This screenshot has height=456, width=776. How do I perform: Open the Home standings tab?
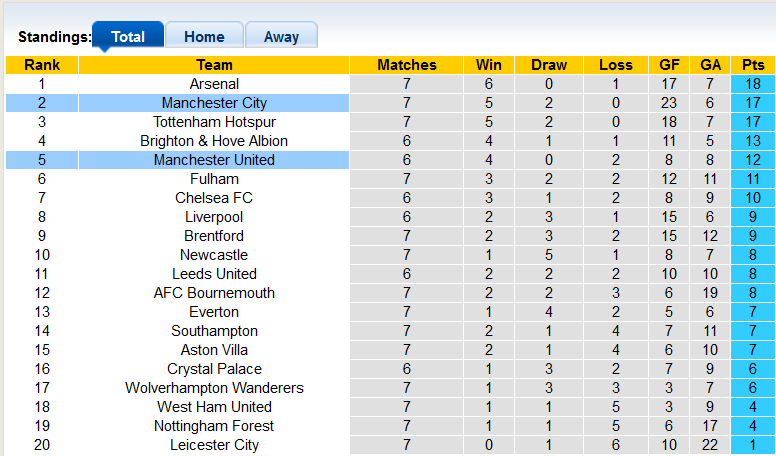point(204,37)
